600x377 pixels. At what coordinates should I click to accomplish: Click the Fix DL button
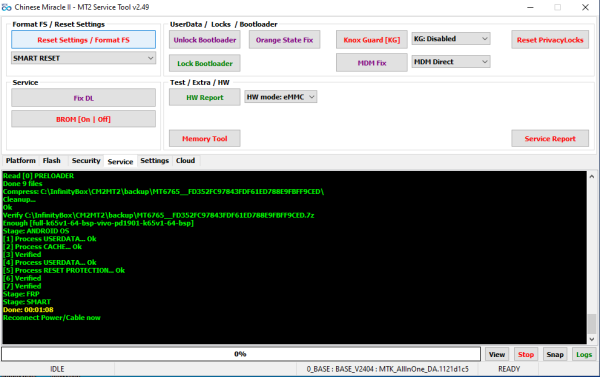83,98
